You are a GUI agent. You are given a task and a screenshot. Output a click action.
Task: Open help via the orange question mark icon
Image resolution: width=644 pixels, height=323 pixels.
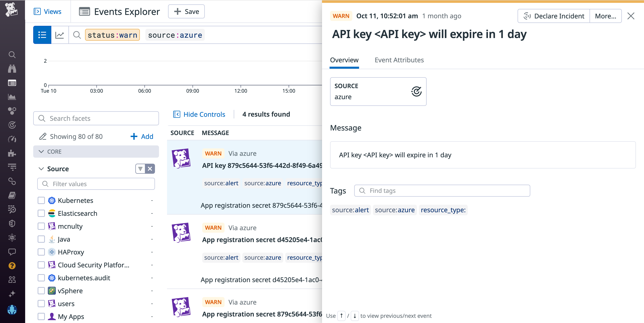12,266
